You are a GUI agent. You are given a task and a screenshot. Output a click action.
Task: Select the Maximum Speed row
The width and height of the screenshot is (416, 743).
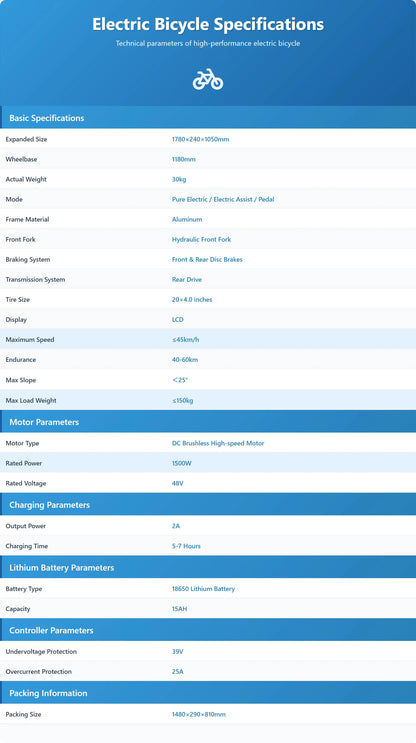pyautogui.click(x=208, y=339)
